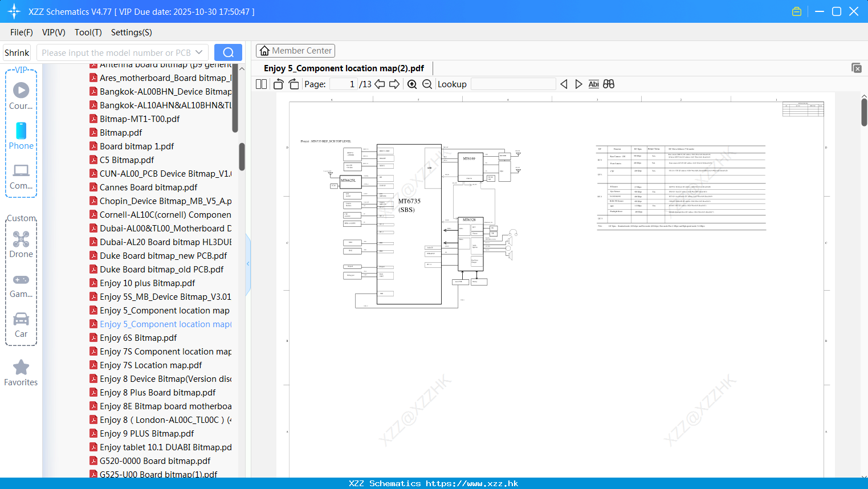Open the Game console category icon
Screen dimensions: 868x489
[21, 285]
